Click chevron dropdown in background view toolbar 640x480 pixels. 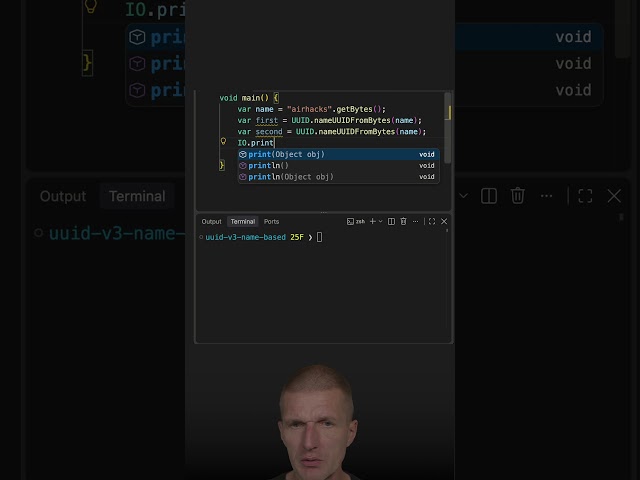pos(463,196)
